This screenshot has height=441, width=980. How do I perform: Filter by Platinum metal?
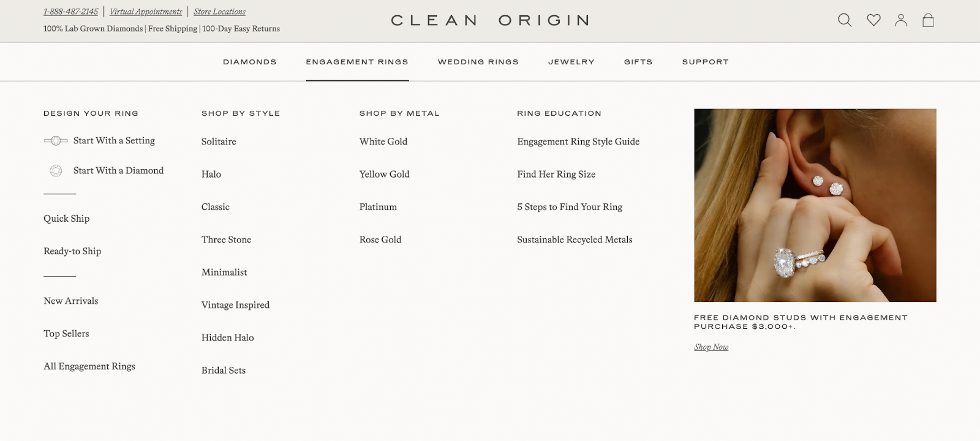click(x=378, y=207)
